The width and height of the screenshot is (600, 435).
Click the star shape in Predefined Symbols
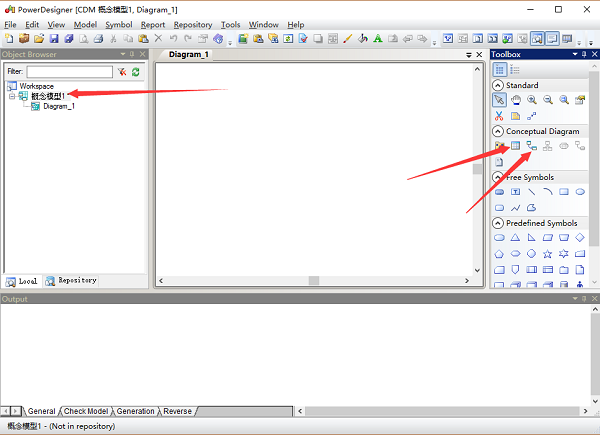pyautogui.click(x=547, y=254)
